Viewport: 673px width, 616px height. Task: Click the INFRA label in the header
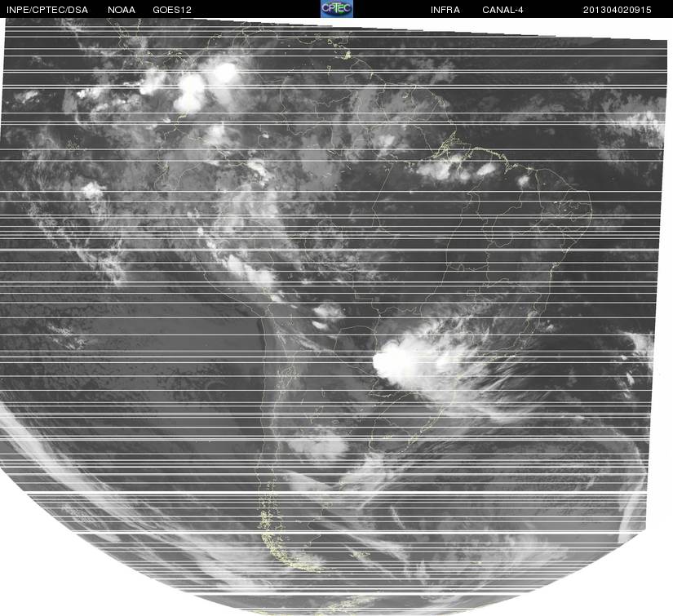point(445,10)
